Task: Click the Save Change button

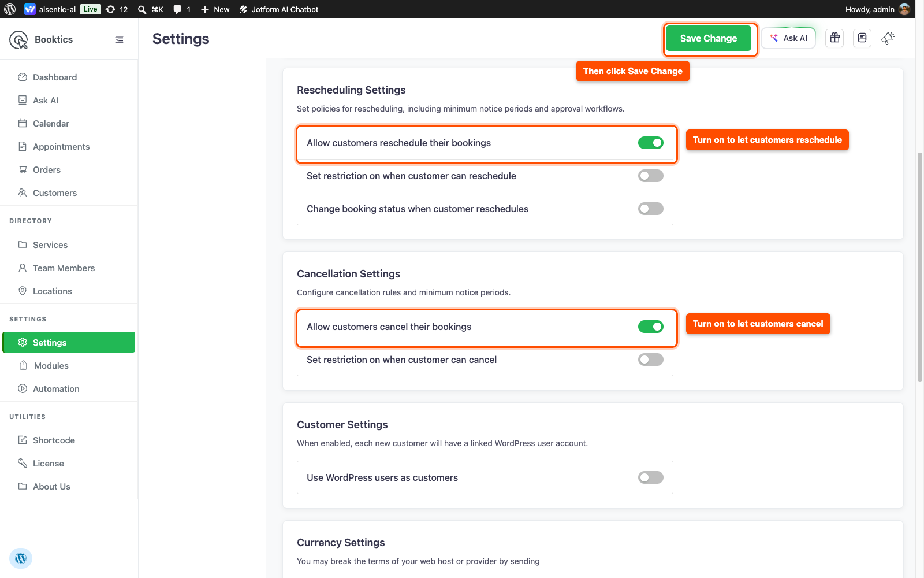Action: point(709,38)
